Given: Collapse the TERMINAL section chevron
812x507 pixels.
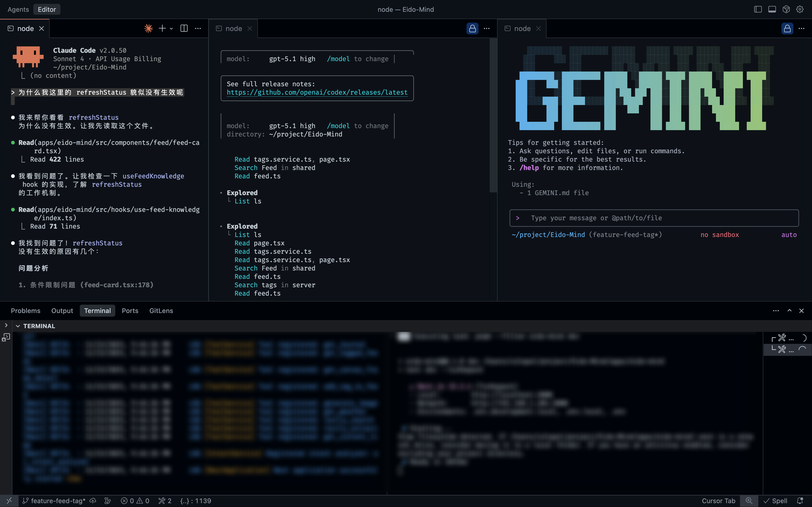Looking at the screenshot, I should pyautogui.click(x=18, y=326).
